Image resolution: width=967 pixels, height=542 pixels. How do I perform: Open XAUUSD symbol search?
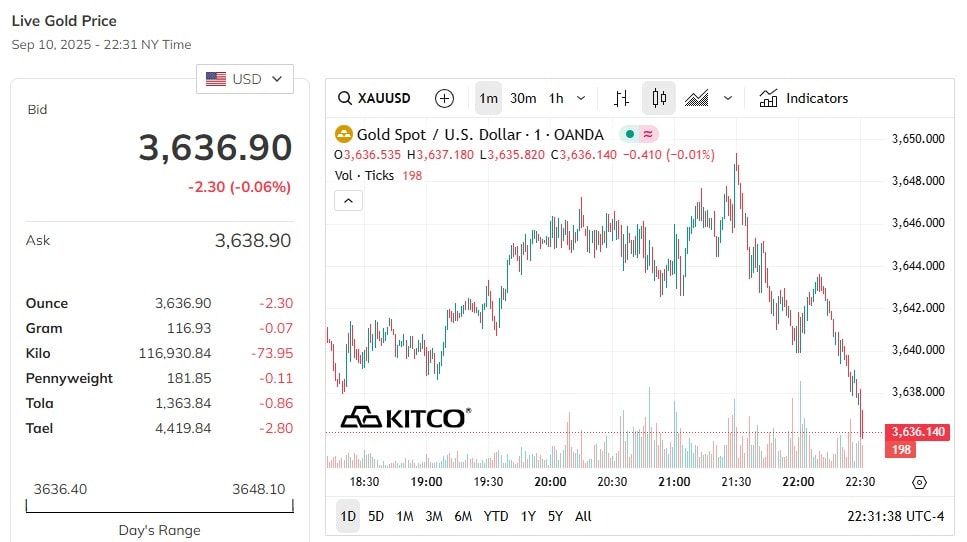pyautogui.click(x=374, y=98)
